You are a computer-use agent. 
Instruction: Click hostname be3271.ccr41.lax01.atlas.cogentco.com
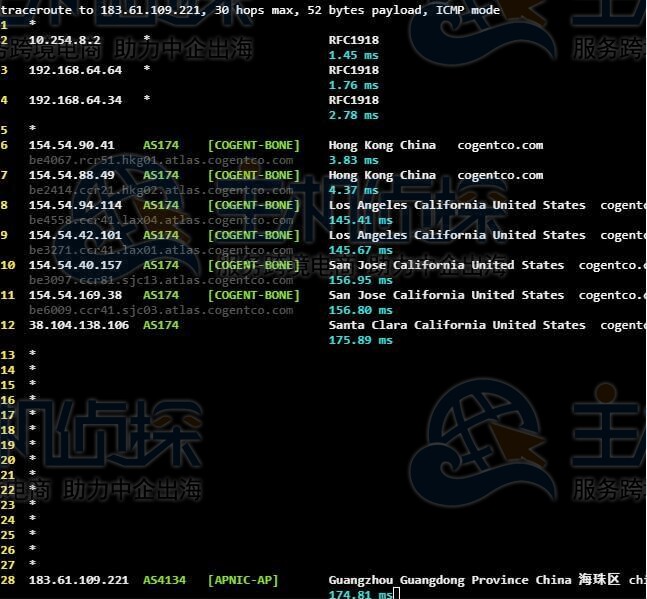161,250
